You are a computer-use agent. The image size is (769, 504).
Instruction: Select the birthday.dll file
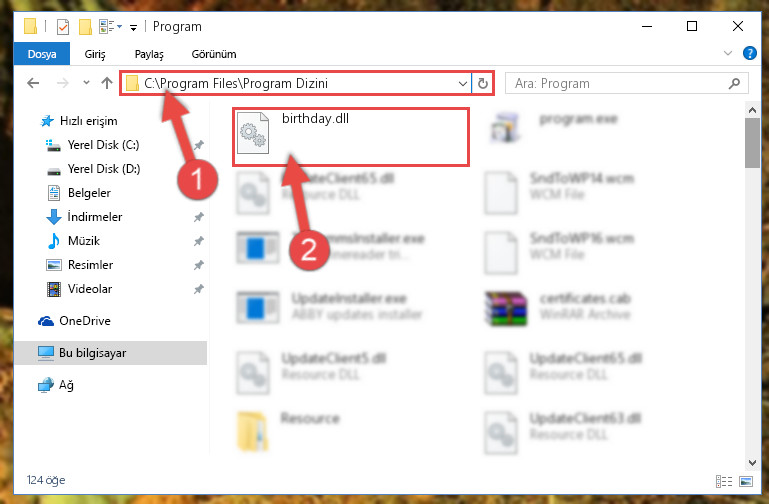pos(351,137)
